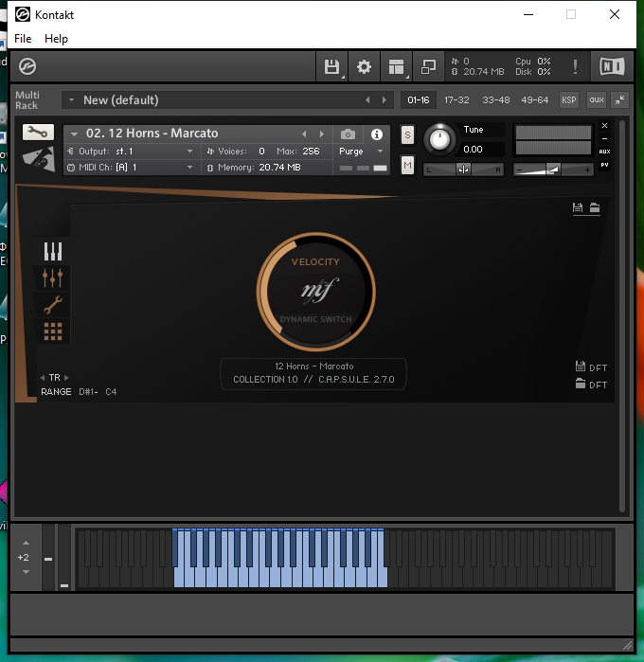Shift keyboard octave up arrow
This screenshot has height=662, width=644.
pyautogui.click(x=26, y=543)
